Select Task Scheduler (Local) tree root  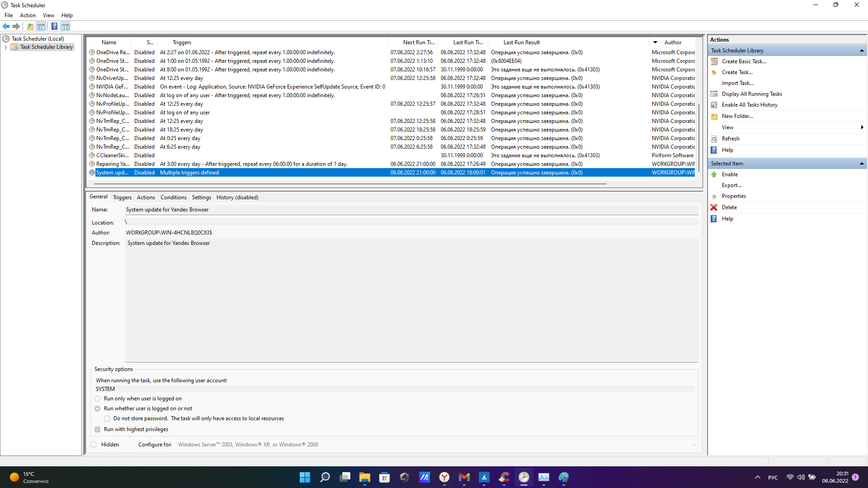tap(38, 39)
